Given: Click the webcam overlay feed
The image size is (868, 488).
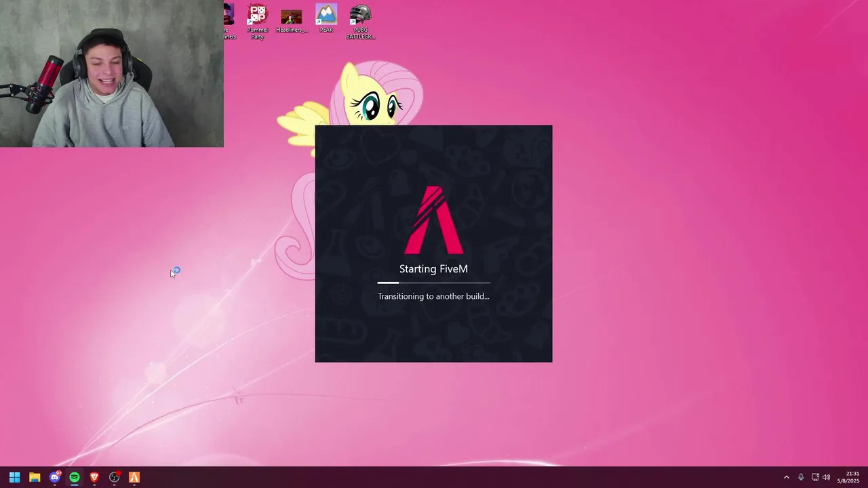Looking at the screenshot, I should pyautogui.click(x=112, y=73).
